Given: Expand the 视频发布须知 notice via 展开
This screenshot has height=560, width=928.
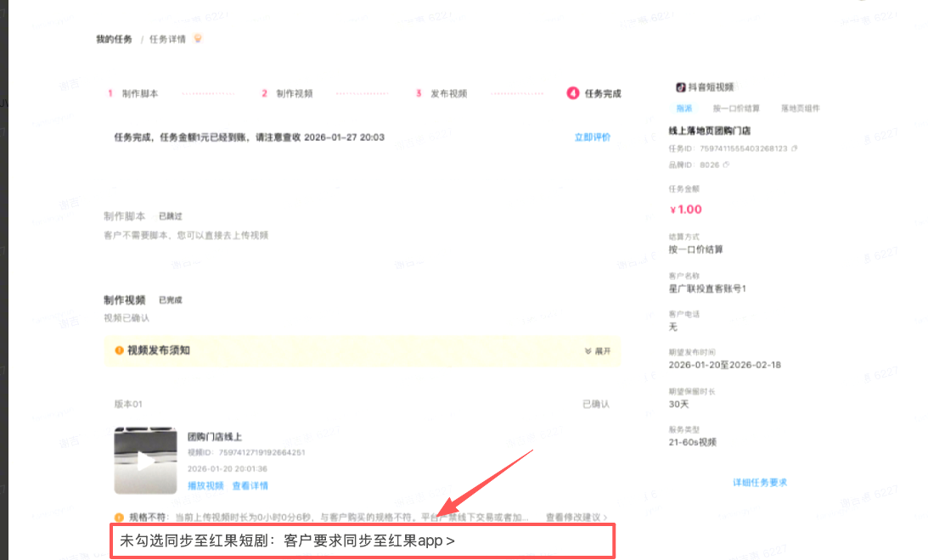Looking at the screenshot, I should (598, 350).
